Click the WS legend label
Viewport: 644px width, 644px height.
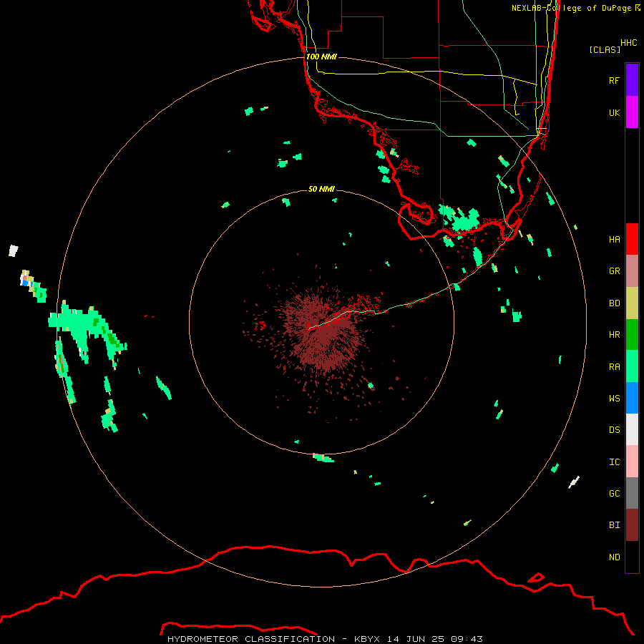click(614, 399)
